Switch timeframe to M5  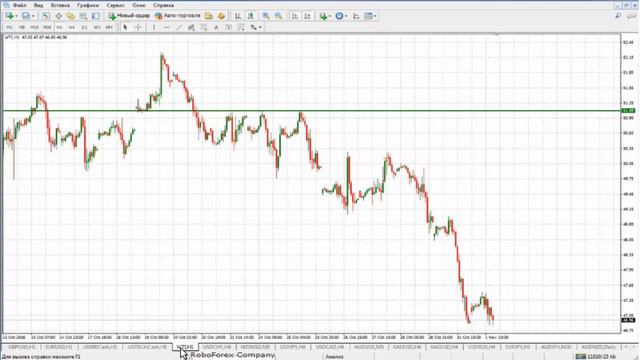pos(22,27)
